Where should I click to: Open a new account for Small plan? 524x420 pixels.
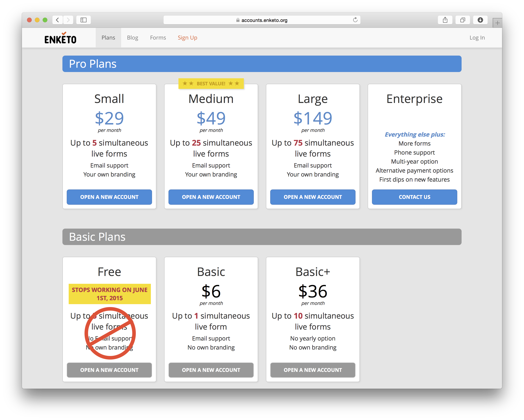click(109, 197)
